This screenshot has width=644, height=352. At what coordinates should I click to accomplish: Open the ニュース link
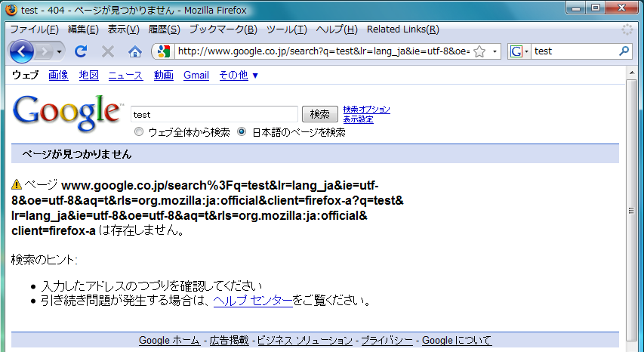coord(125,76)
